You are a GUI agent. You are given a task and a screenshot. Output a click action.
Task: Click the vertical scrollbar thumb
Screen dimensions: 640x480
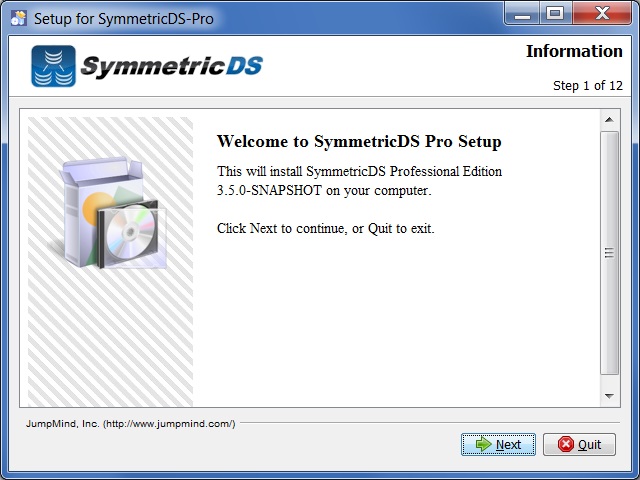pos(609,253)
